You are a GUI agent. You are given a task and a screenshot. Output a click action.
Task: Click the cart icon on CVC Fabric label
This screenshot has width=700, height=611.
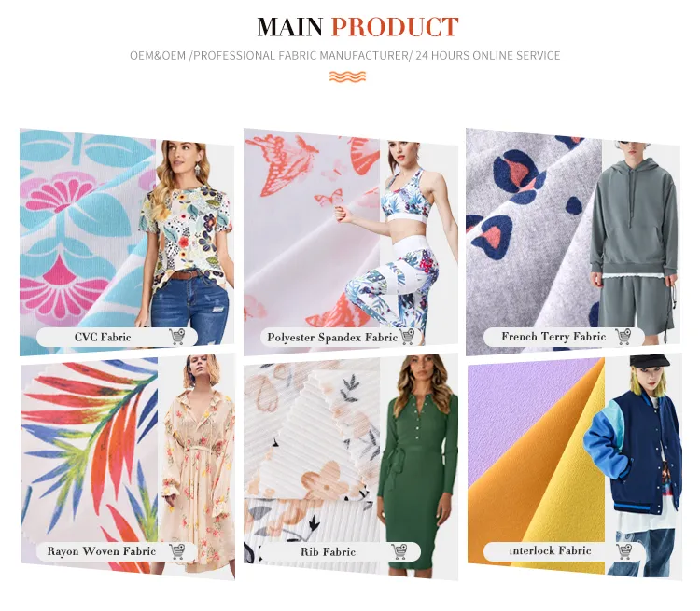pos(177,337)
